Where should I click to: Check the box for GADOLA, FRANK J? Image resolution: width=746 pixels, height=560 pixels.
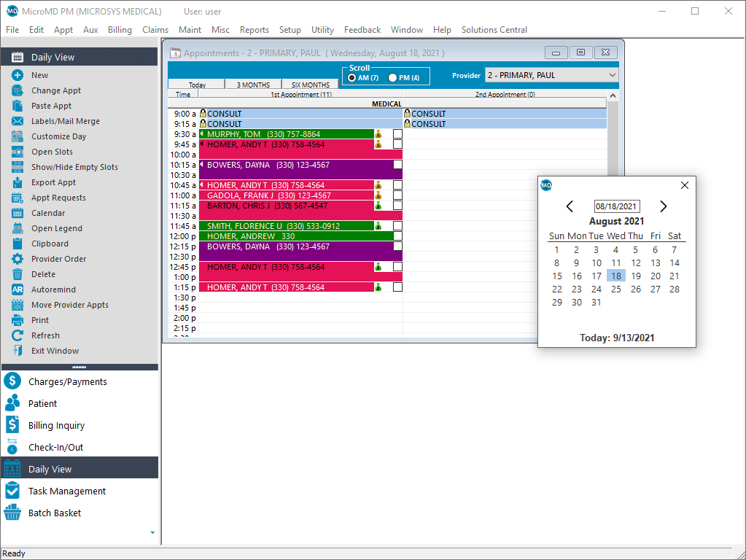(397, 195)
